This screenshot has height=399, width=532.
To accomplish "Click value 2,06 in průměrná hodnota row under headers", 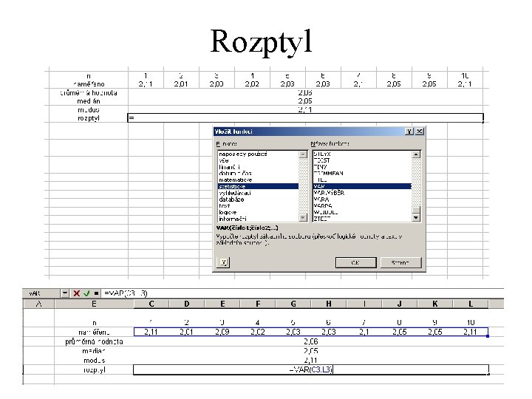I will (311, 341).
